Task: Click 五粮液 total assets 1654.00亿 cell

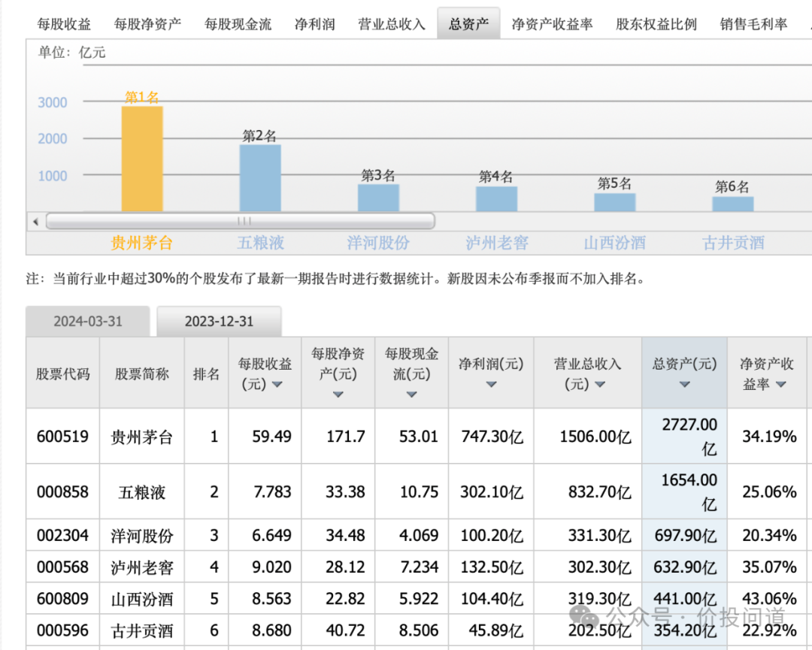Action: (x=685, y=491)
